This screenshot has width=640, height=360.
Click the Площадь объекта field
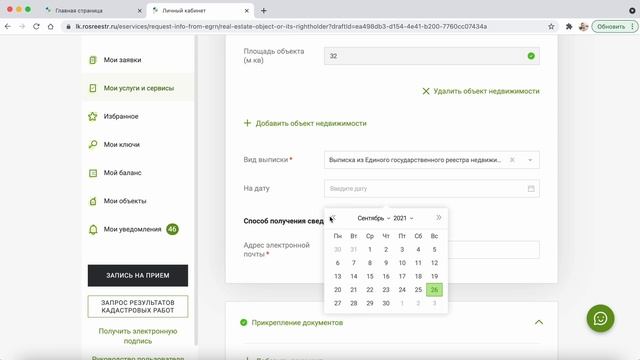[x=431, y=56]
